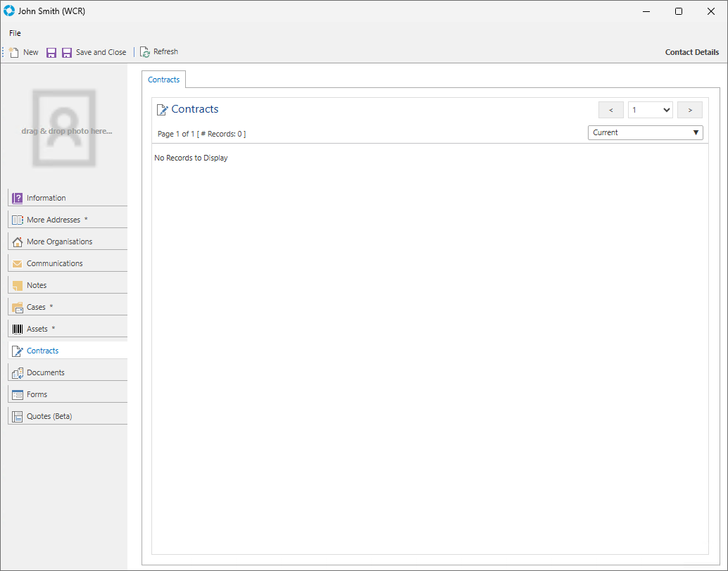This screenshot has height=571, width=728.
Task: Click the standalone purple Save icon
Action: coord(51,53)
